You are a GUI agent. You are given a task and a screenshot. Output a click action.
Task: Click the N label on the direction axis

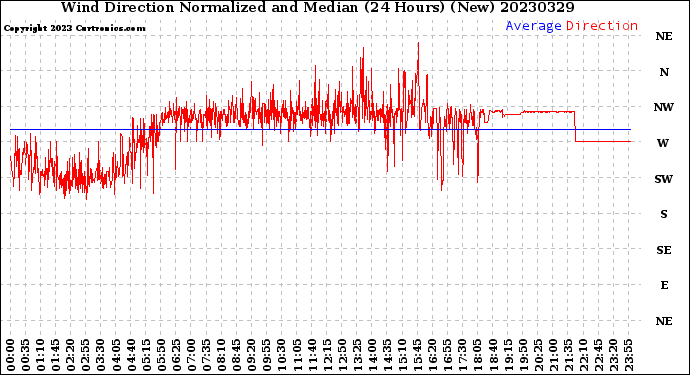click(664, 72)
